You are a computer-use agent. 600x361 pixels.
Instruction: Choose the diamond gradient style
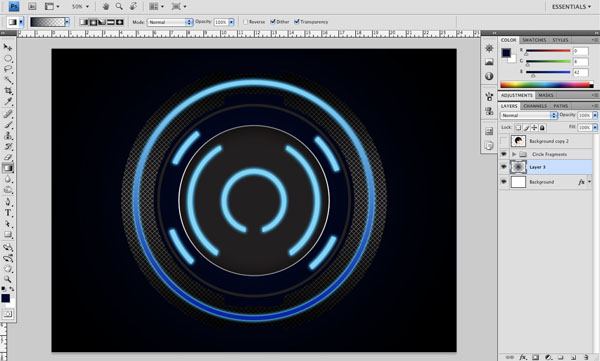point(119,22)
